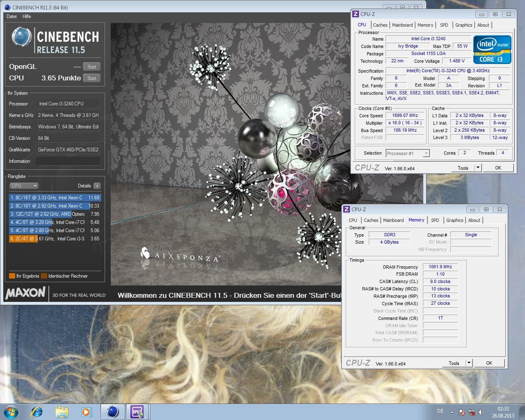
Task: Expand Tools dropdown arrow in top CPU-Z
Action: (478, 168)
